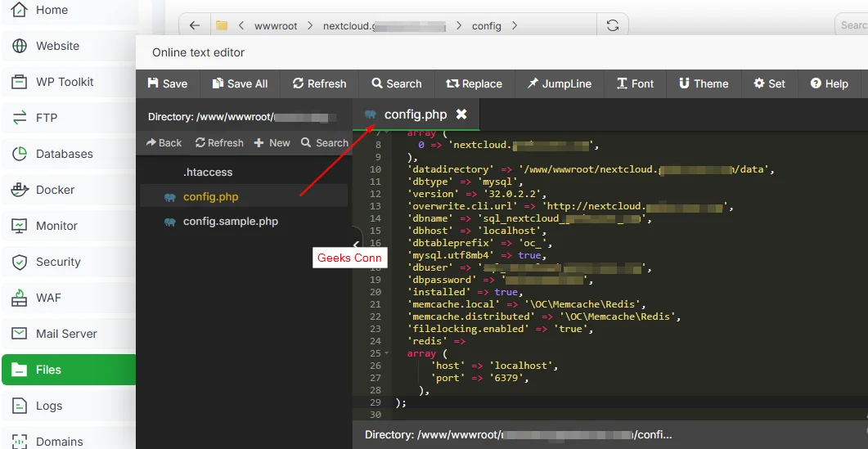The height and width of the screenshot is (449, 868).
Task: Click the Save button in editor toolbar
Action: [168, 83]
